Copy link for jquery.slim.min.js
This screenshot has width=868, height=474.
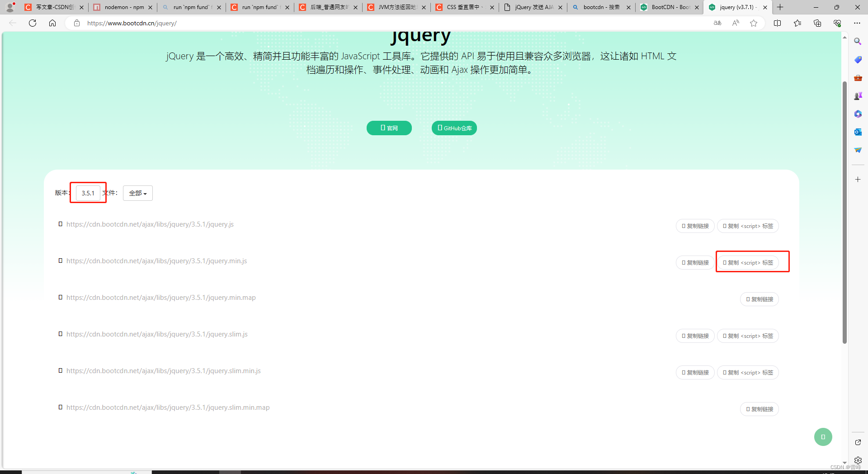695,373
